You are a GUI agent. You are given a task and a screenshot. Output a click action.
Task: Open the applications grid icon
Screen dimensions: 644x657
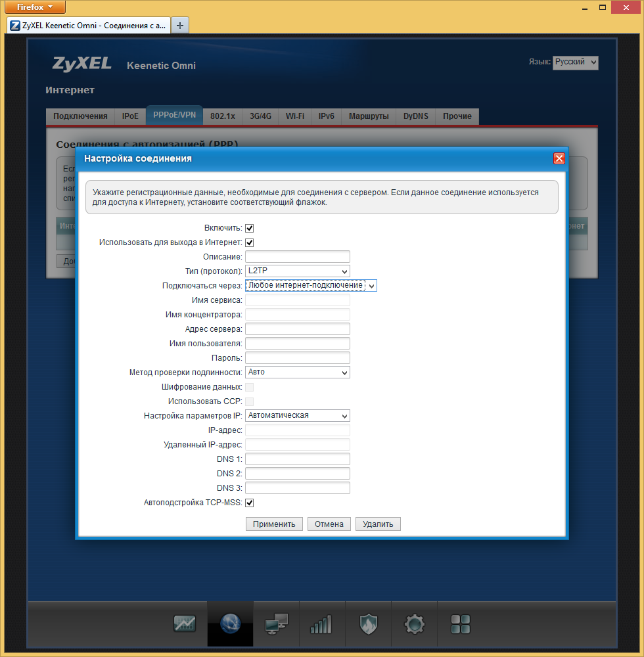tap(461, 624)
